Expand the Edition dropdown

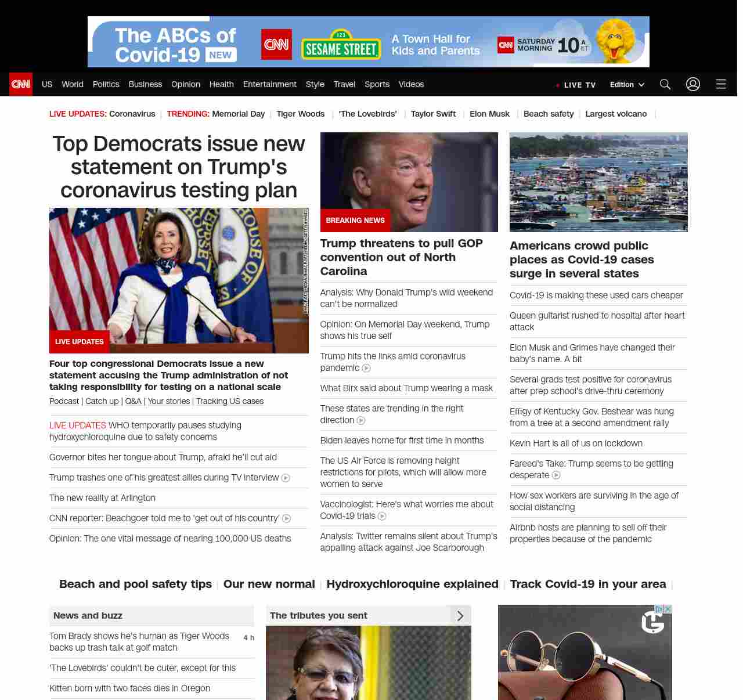point(627,84)
